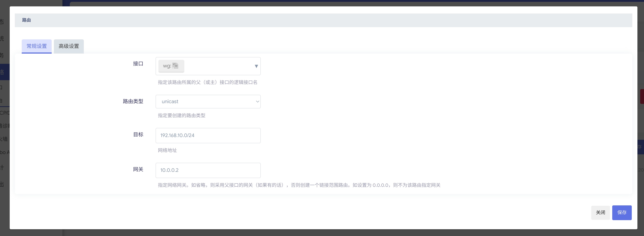Screen dimensions: 644x236
Task: Click the 网关 field label
Action: pos(138,169)
